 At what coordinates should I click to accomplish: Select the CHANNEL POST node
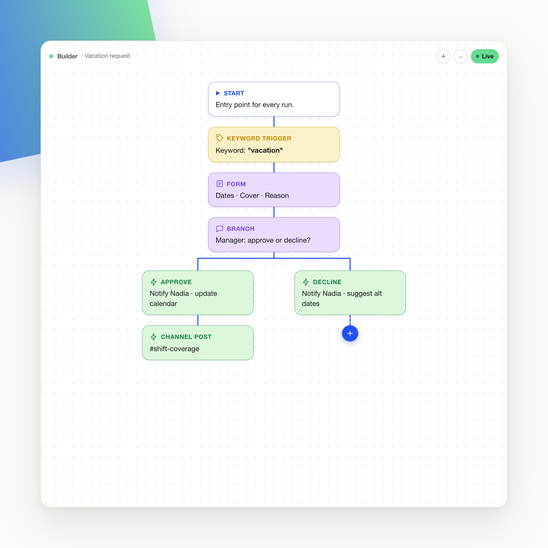[x=198, y=343]
